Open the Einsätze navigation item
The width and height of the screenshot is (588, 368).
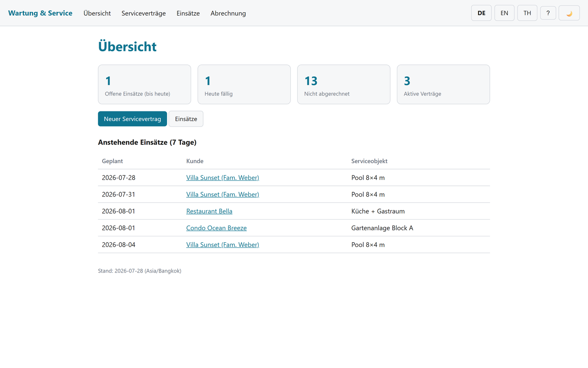coord(188,13)
